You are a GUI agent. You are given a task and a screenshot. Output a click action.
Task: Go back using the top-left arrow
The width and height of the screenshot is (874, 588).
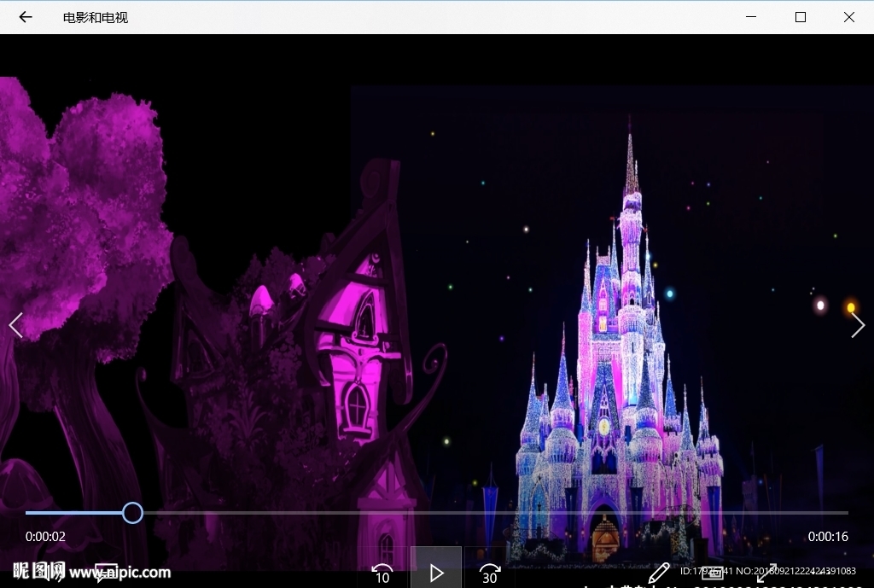pos(26,17)
